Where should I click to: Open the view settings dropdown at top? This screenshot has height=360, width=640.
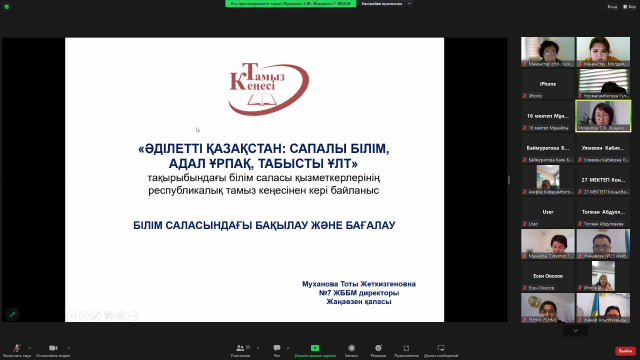(386, 4)
